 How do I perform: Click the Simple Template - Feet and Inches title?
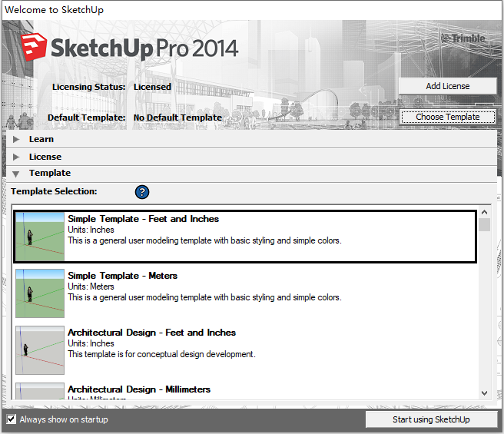144,219
